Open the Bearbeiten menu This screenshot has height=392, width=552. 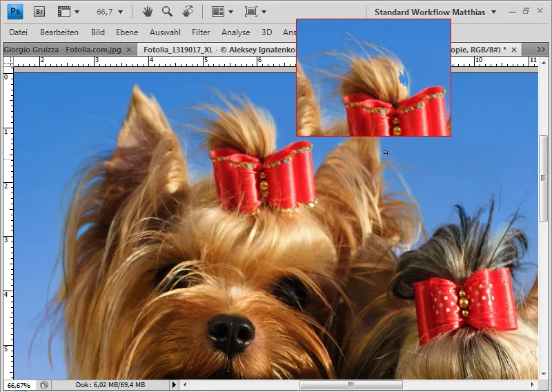[59, 32]
